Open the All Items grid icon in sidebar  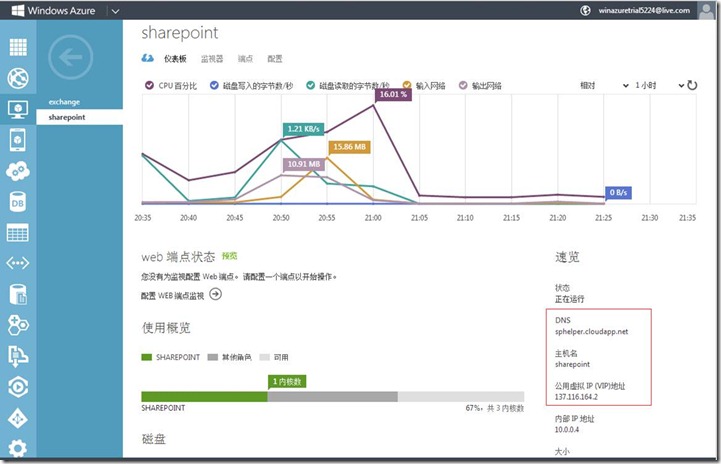18,47
